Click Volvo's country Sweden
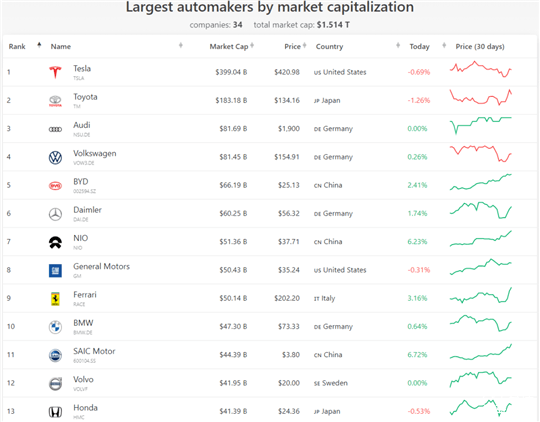The height and width of the screenshot is (422, 540). [x=331, y=383]
